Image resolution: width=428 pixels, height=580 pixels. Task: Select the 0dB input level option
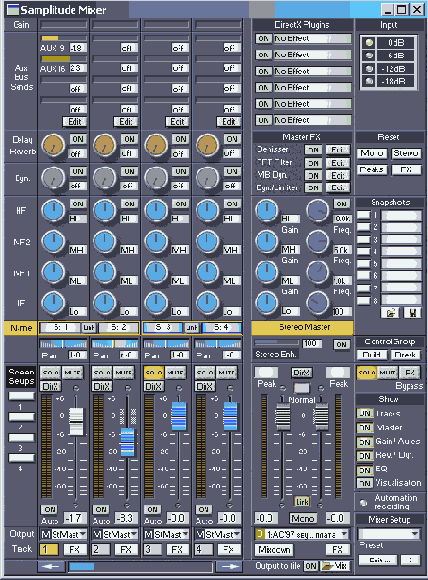coord(370,43)
